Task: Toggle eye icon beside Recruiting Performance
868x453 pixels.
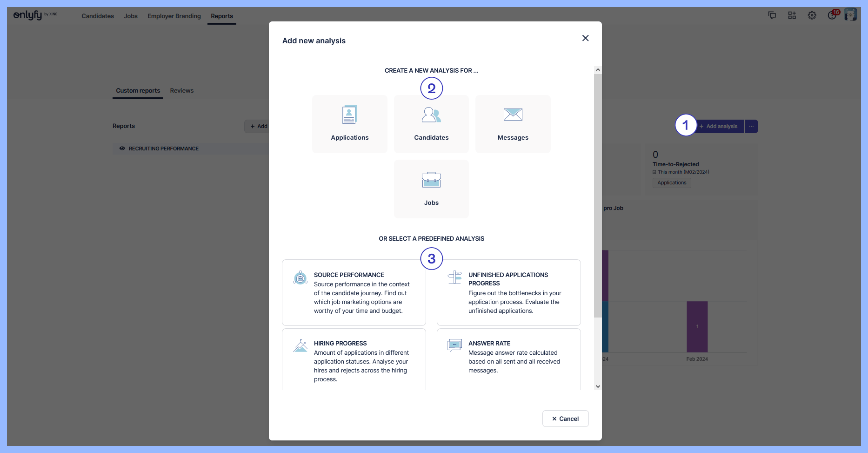Action: [x=122, y=149]
